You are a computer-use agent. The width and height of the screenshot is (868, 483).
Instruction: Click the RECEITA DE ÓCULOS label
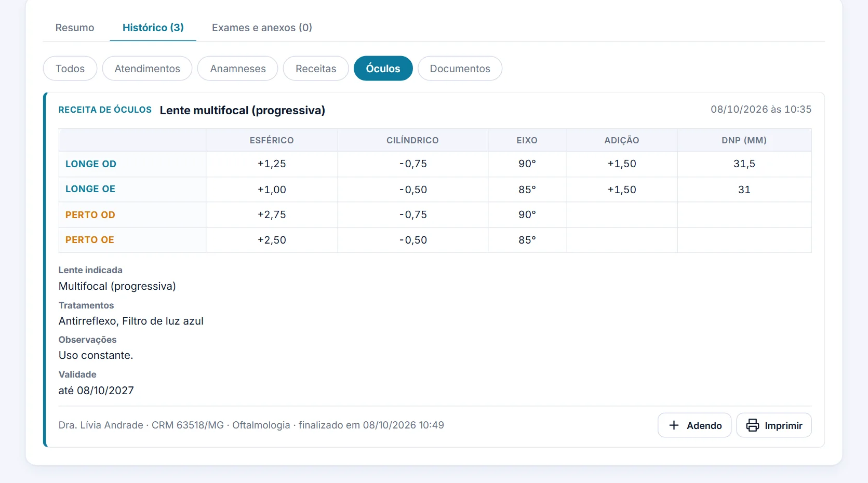coord(105,110)
